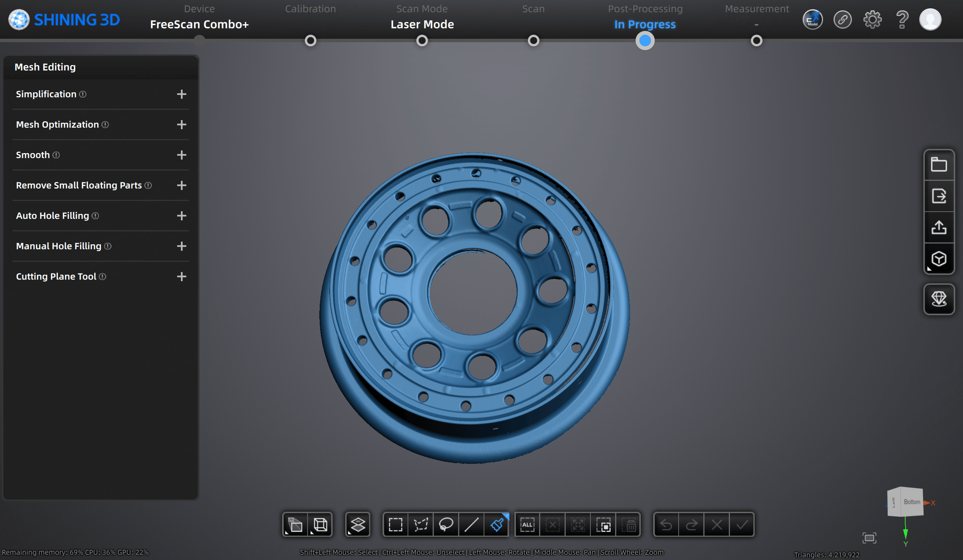Select the lasso selection tool
963x560 pixels.
tap(446, 524)
